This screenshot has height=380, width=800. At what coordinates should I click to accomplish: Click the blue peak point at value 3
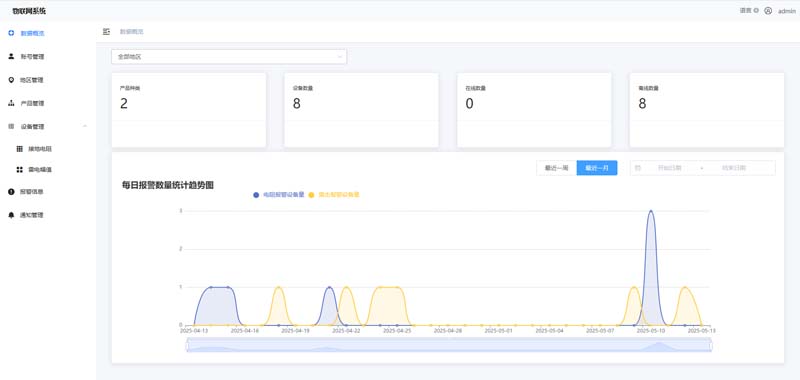click(x=651, y=211)
